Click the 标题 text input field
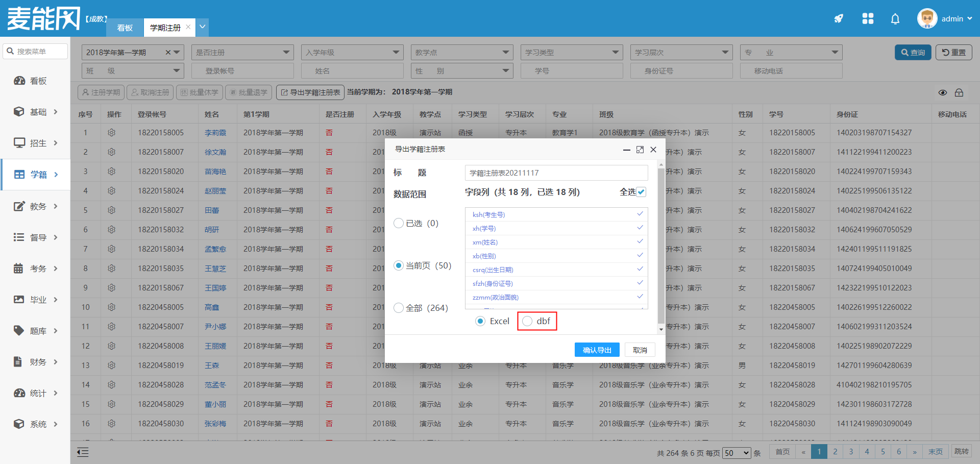980x464 pixels. coord(556,173)
